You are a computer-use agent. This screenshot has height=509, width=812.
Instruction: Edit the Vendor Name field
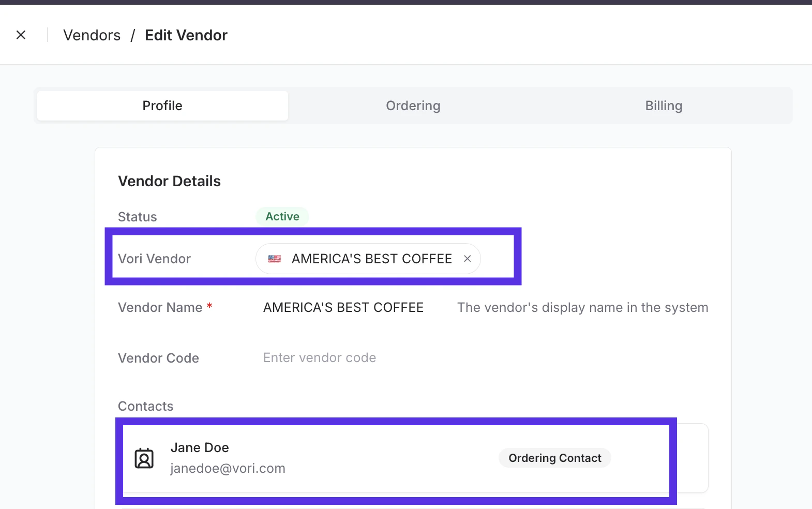(x=343, y=307)
